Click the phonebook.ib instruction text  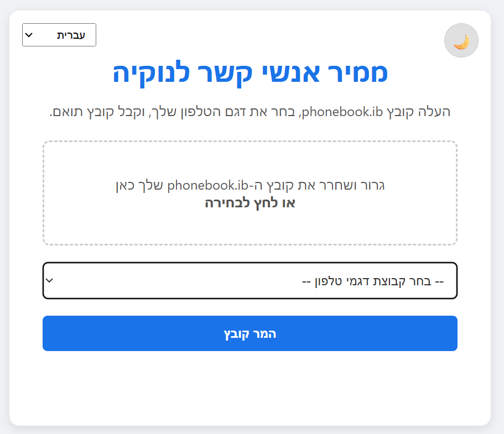[x=250, y=111]
